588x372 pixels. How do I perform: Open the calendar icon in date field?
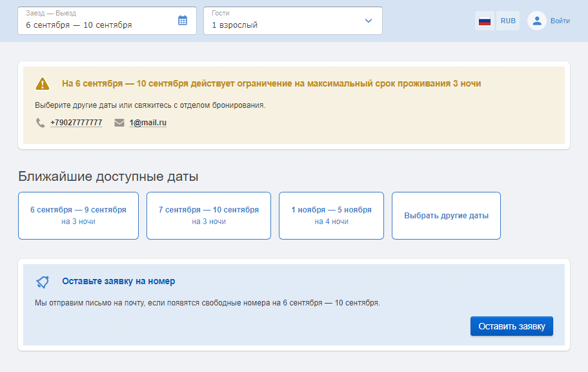tap(183, 21)
